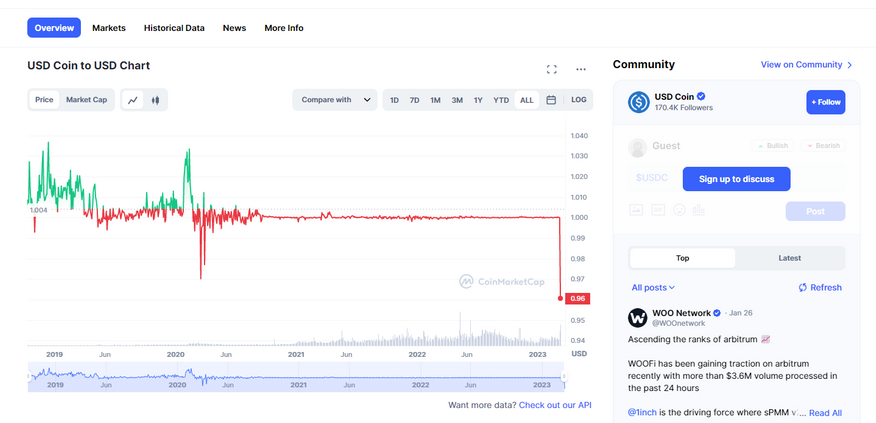Click the red price endpoint dot
Image resolution: width=876 pixels, height=423 pixels.
pyautogui.click(x=560, y=298)
